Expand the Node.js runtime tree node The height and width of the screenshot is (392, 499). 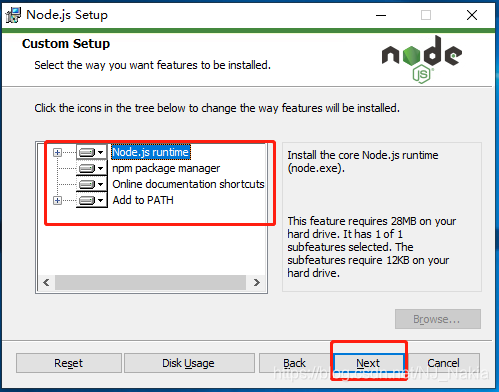point(57,152)
